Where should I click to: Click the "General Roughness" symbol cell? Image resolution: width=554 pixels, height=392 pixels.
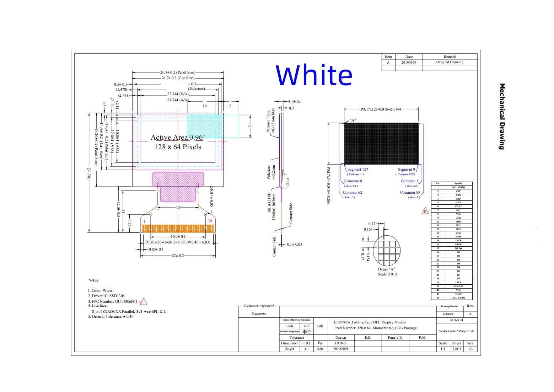point(307,332)
